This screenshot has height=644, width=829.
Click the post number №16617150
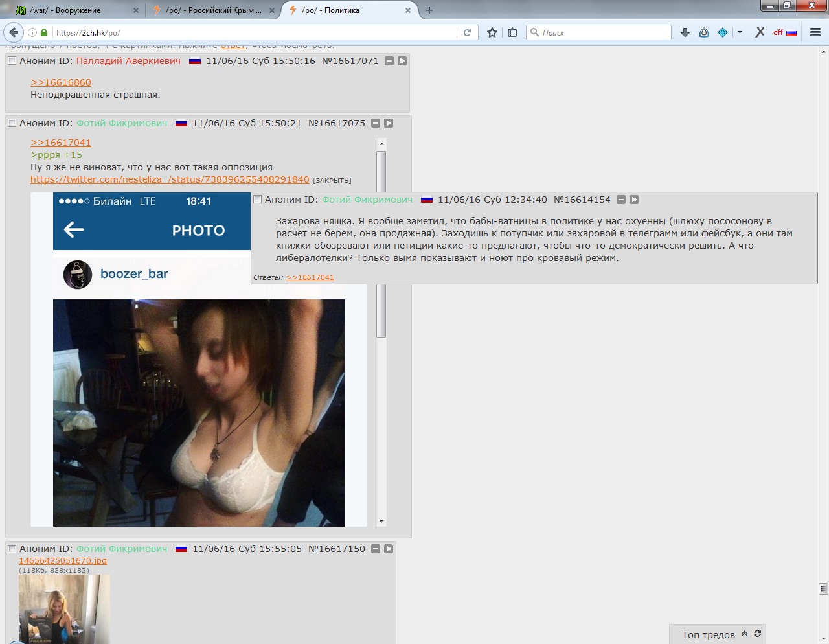pos(337,549)
